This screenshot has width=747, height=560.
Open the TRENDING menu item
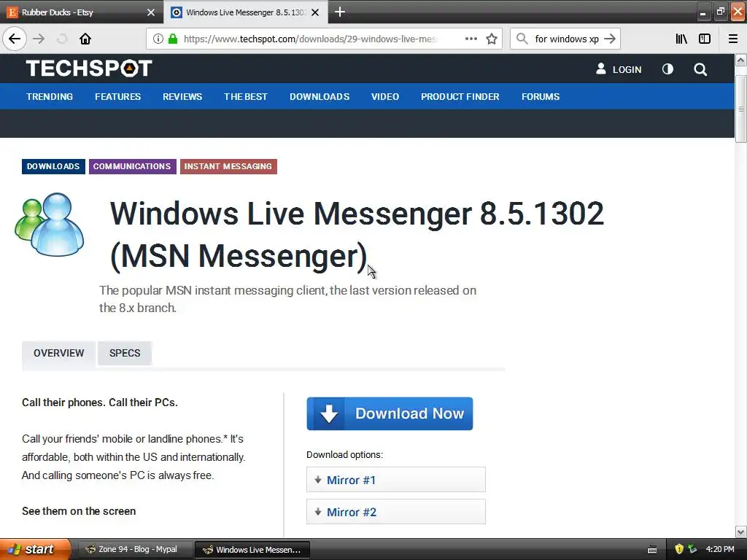coord(50,97)
